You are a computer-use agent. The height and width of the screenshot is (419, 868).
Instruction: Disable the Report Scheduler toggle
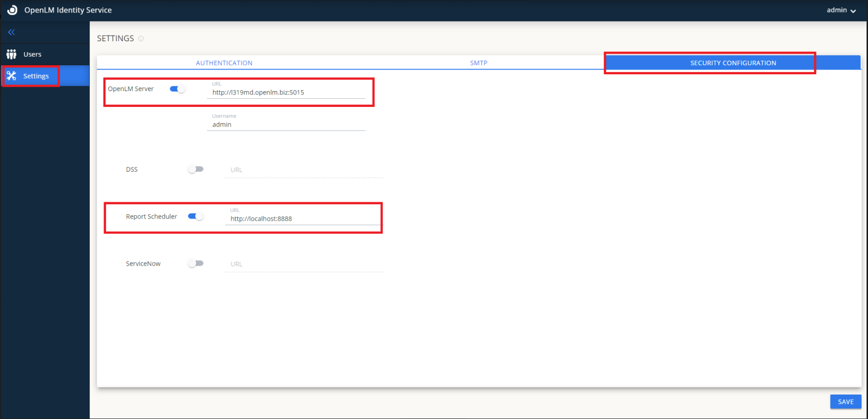click(x=196, y=216)
